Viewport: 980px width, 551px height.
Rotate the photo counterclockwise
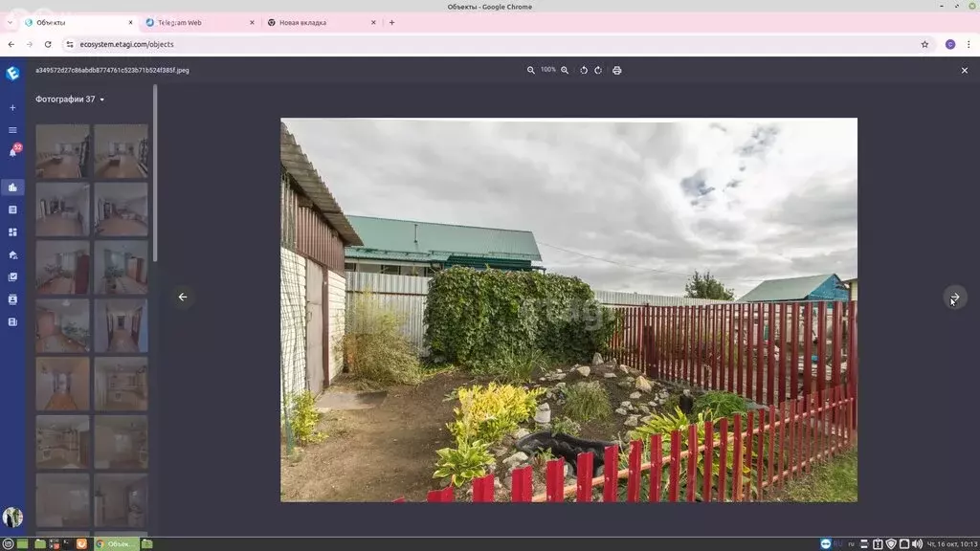coord(584,69)
